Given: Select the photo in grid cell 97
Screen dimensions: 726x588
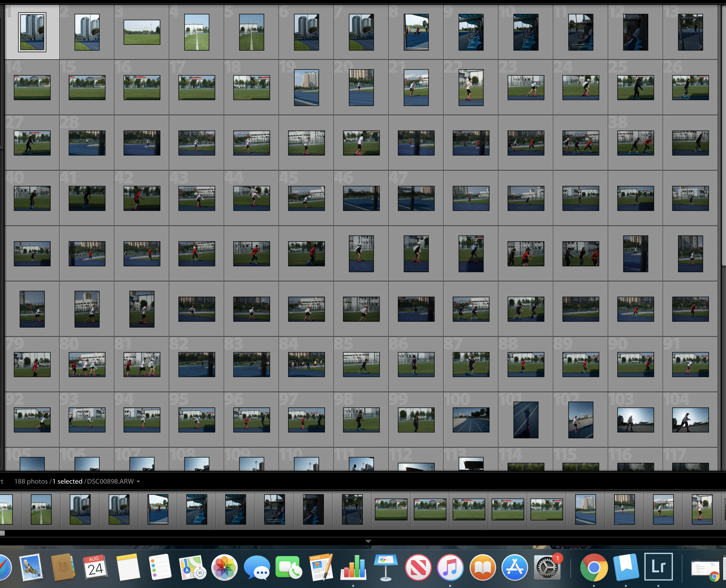Looking at the screenshot, I should (x=307, y=420).
